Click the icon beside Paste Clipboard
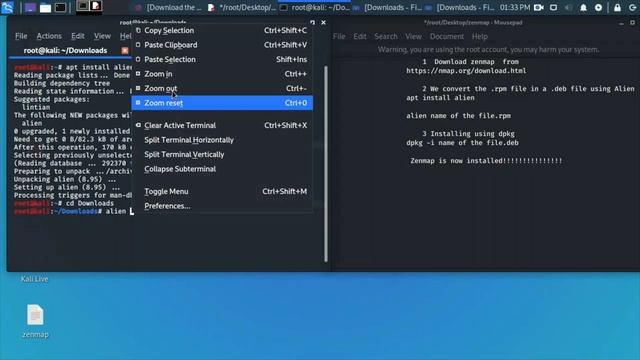The width and height of the screenshot is (640, 360). pos(138,45)
